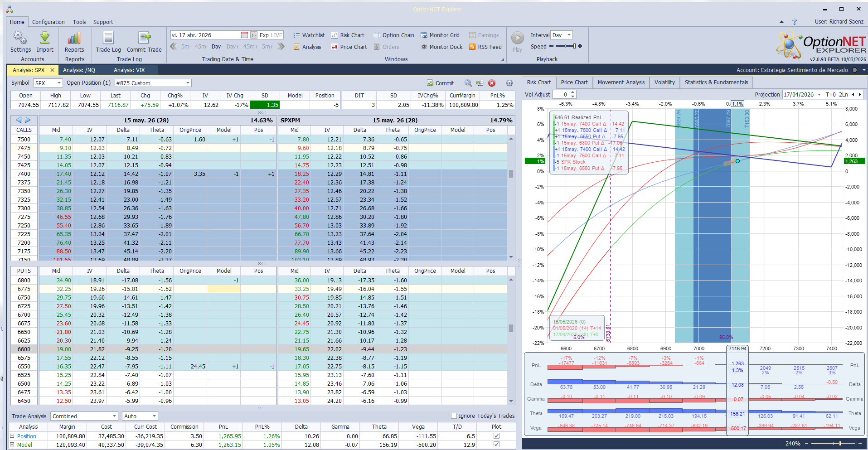Open the Option Chain window
The width and height of the screenshot is (868, 450).
tap(393, 35)
